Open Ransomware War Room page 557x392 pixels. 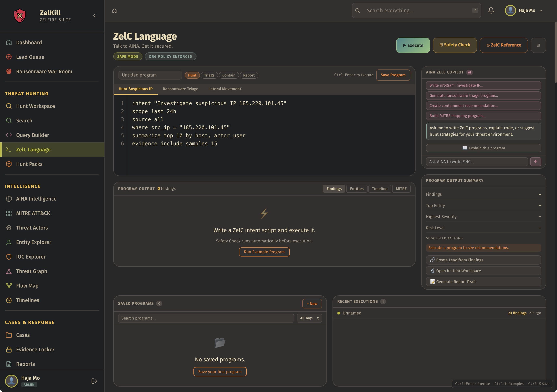pyautogui.click(x=44, y=71)
